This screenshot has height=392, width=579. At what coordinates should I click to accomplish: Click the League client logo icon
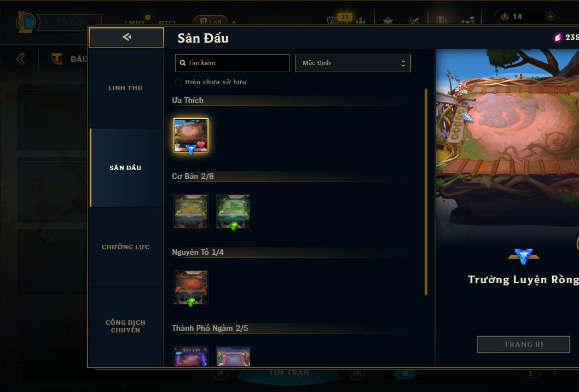26,22
